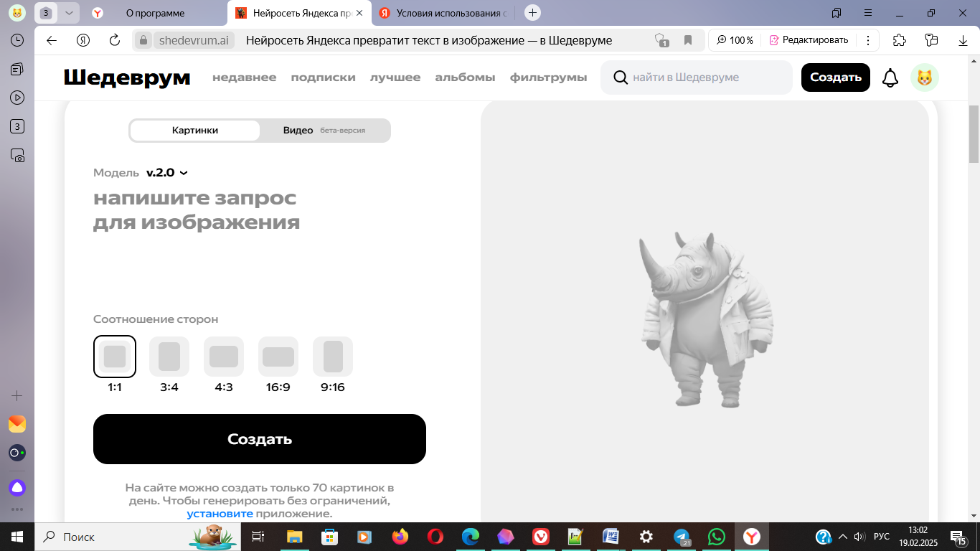The height and width of the screenshot is (551, 980).
Task: Open history clock icon in browser sidebar
Action: [x=17, y=40]
